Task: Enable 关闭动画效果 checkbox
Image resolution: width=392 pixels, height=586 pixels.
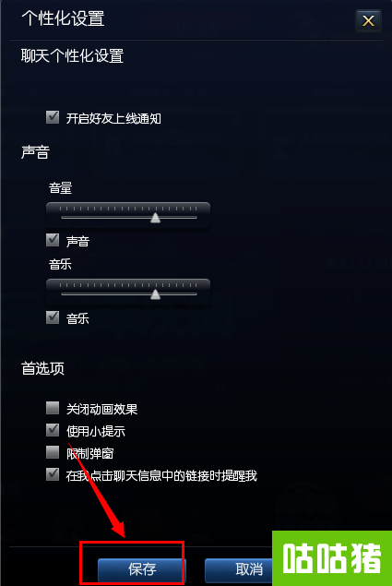Action: coord(53,408)
